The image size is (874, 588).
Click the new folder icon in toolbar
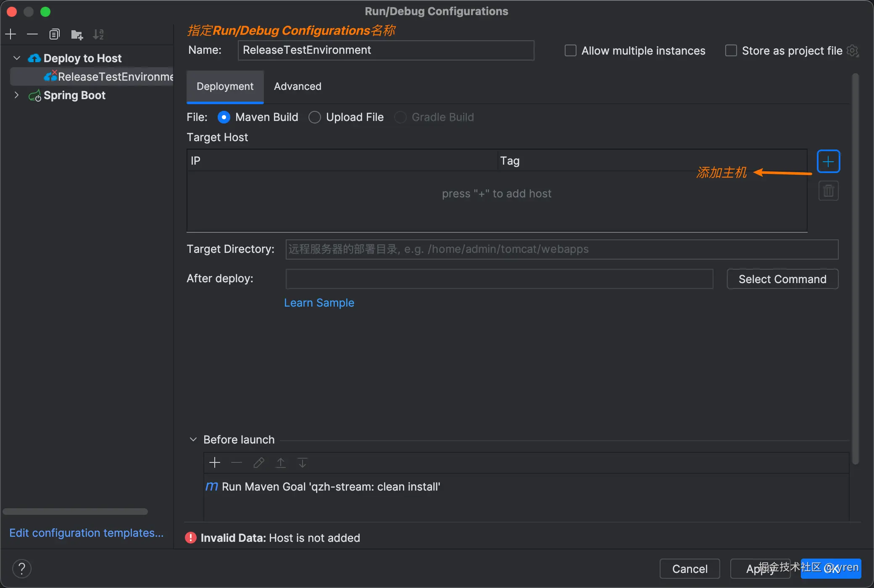(76, 34)
